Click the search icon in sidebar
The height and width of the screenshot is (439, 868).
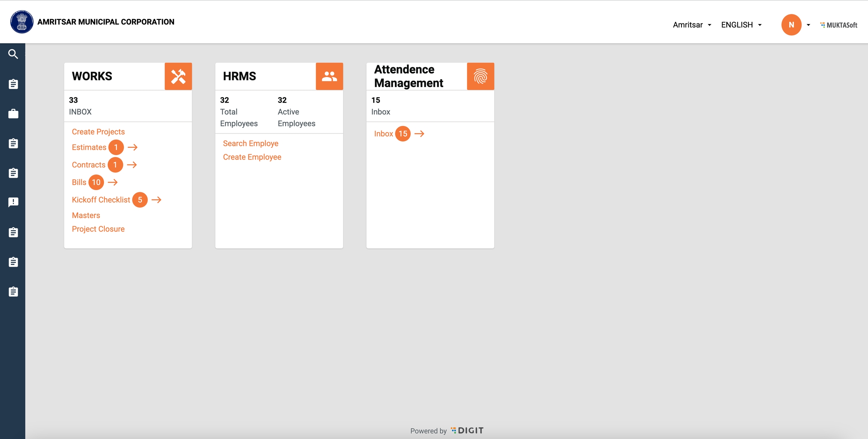point(13,54)
